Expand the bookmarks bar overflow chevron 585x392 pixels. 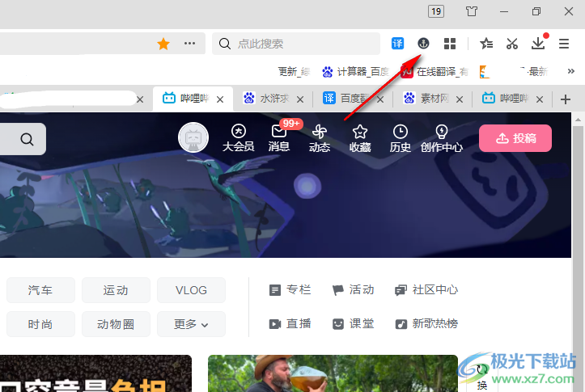[x=570, y=71]
